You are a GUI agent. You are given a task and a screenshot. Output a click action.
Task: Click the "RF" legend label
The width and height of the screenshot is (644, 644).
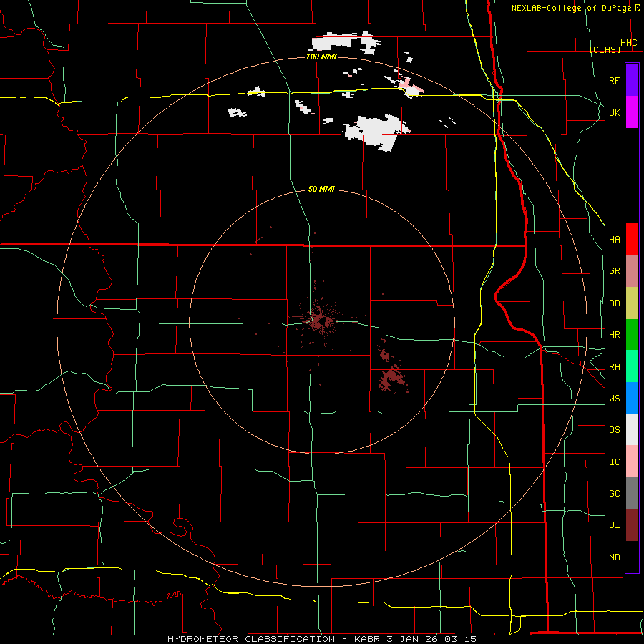click(614, 80)
